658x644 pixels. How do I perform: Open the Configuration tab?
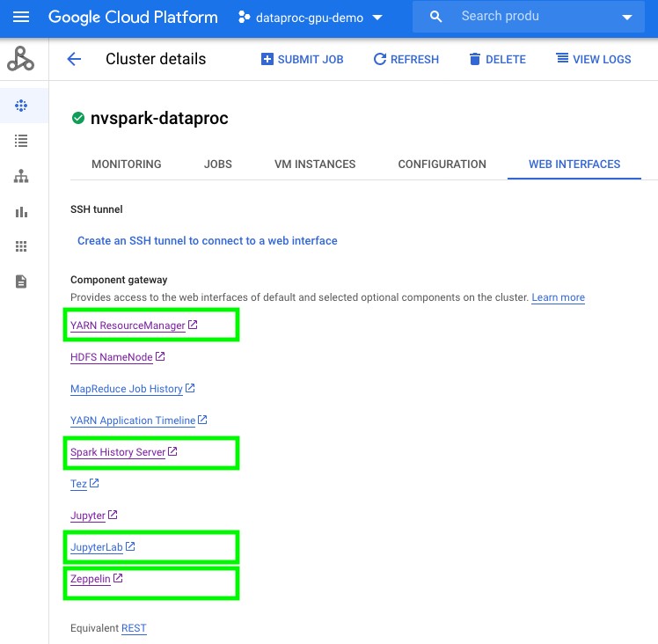coord(442,165)
